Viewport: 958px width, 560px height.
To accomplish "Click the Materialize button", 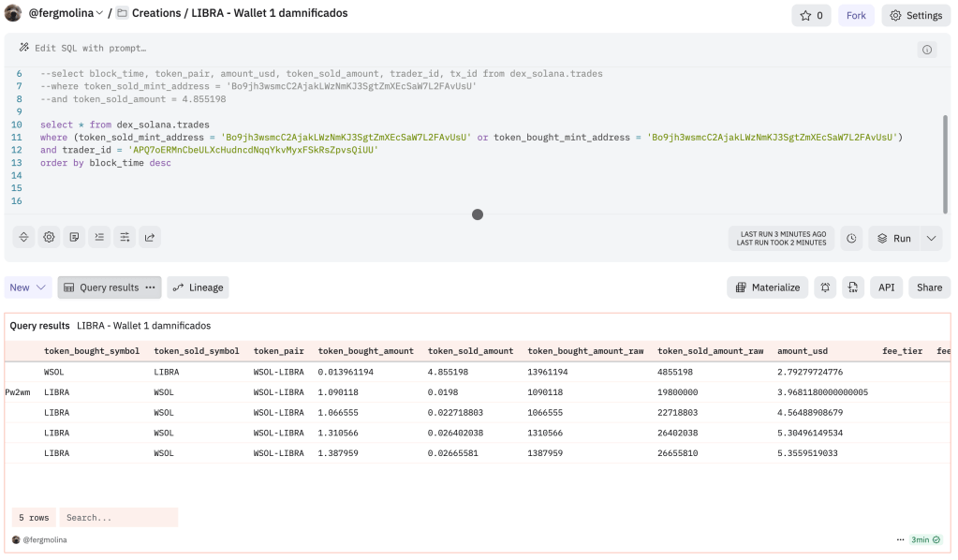I will [768, 287].
